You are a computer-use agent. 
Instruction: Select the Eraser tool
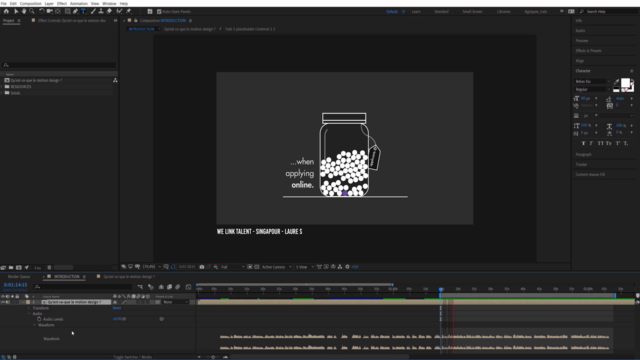pyautogui.click(x=109, y=11)
